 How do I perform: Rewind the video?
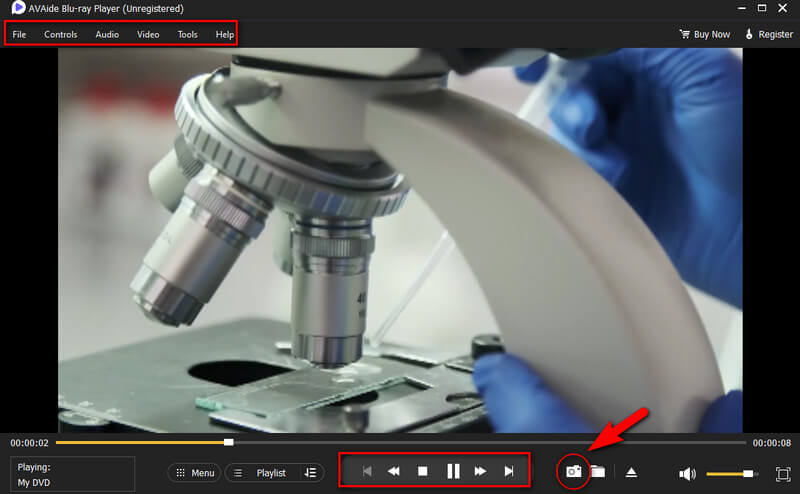coord(393,471)
